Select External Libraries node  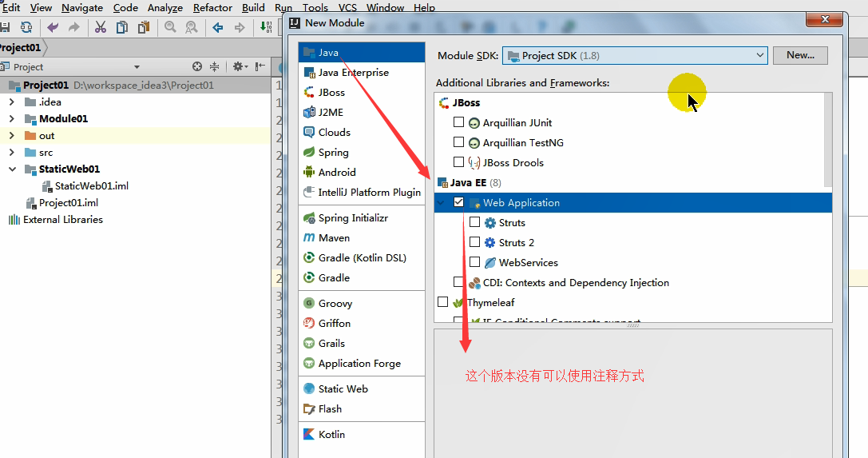(x=62, y=220)
